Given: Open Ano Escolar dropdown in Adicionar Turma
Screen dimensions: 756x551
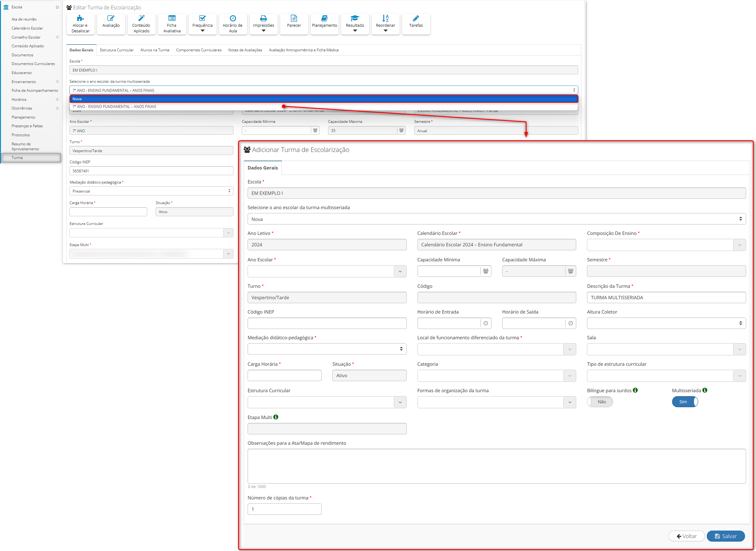Looking at the screenshot, I should click(x=327, y=271).
